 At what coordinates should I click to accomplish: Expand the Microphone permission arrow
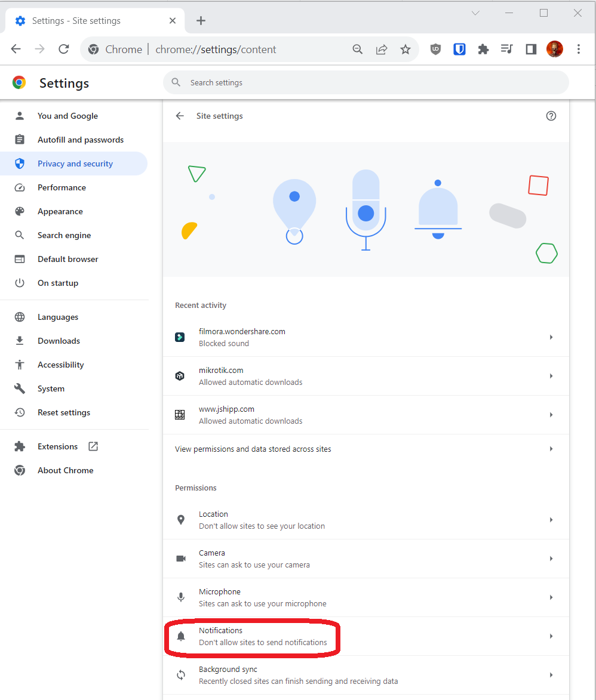(x=551, y=597)
